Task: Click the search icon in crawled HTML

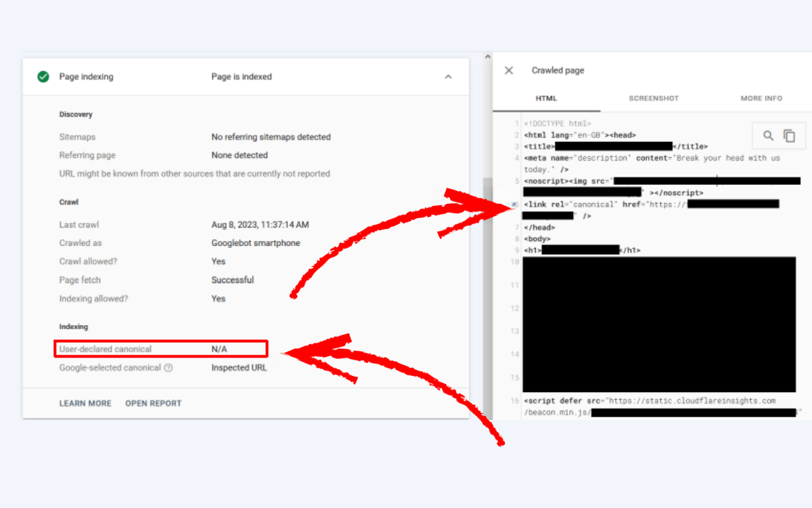Action: tap(768, 135)
